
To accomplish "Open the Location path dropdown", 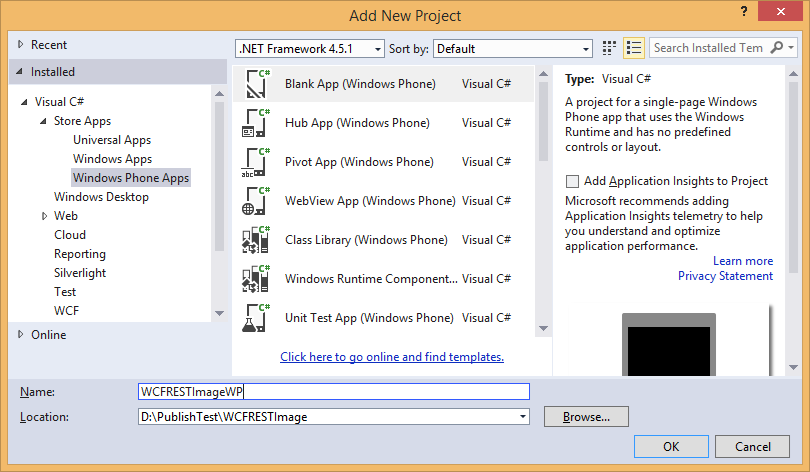I will [523, 417].
